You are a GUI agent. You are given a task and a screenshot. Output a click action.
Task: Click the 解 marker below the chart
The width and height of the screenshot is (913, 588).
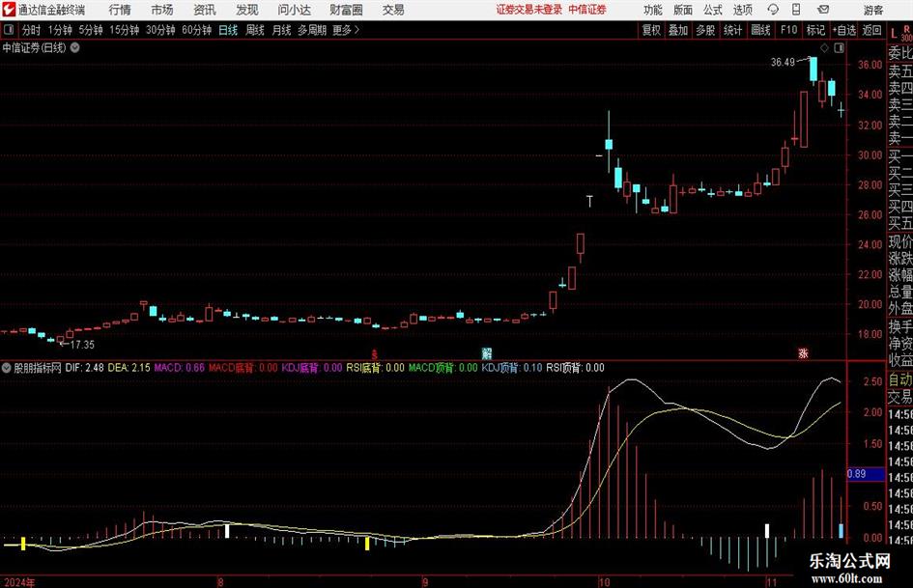click(487, 352)
